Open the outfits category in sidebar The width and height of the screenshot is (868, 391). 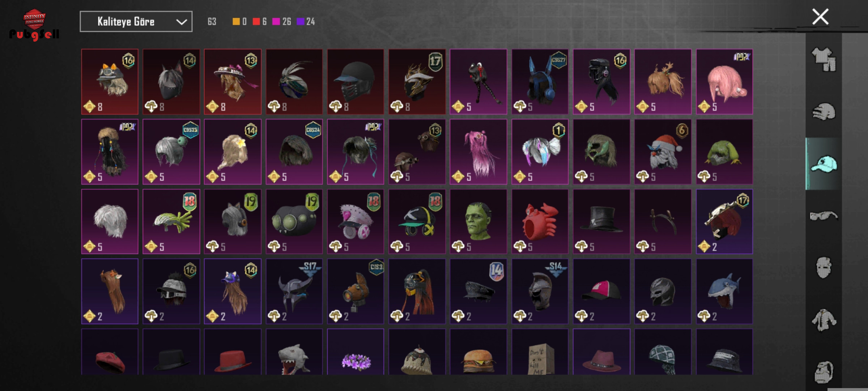click(x=824, y=59)
